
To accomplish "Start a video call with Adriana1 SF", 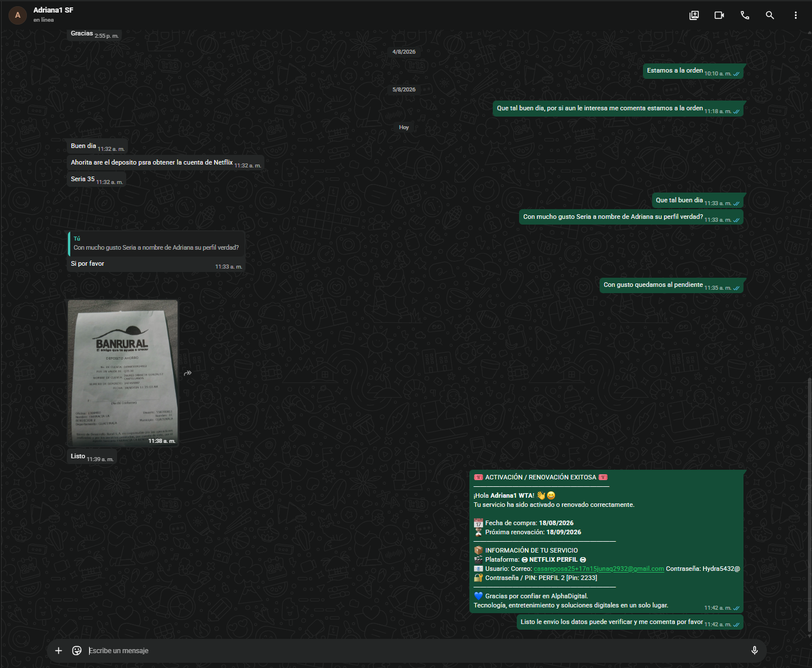I will [719, 15].
